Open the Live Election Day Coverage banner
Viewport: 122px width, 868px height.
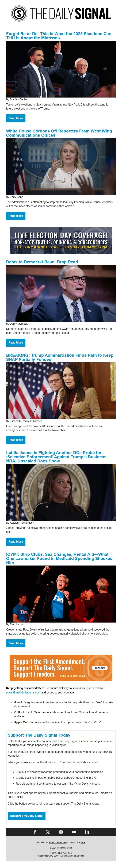point(61,240)
